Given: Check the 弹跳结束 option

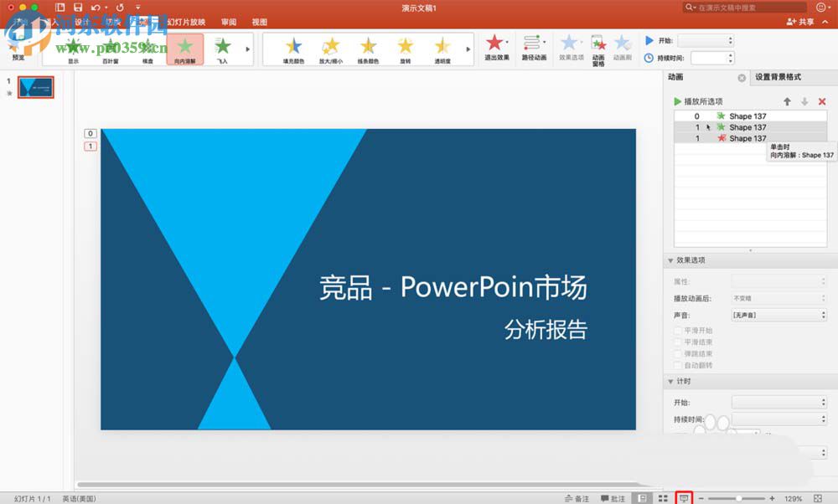Looking at the screenshot, I should [677, 353].
